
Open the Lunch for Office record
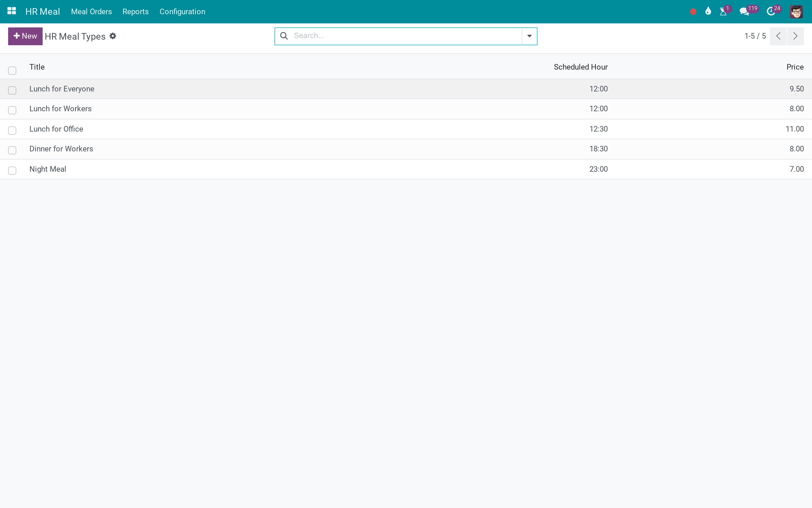(x=56, y=129)
